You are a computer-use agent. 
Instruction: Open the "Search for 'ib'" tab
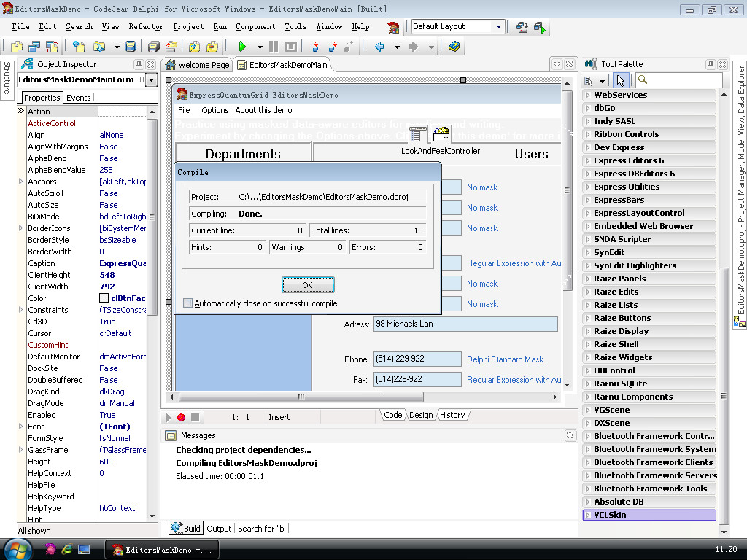(262, 529)
